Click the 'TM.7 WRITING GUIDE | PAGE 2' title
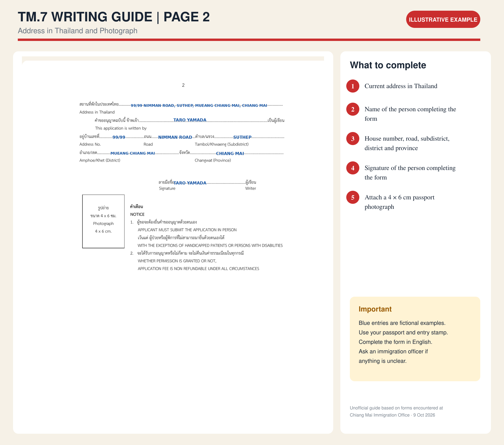Screen dimensions: 504x445 114,17
